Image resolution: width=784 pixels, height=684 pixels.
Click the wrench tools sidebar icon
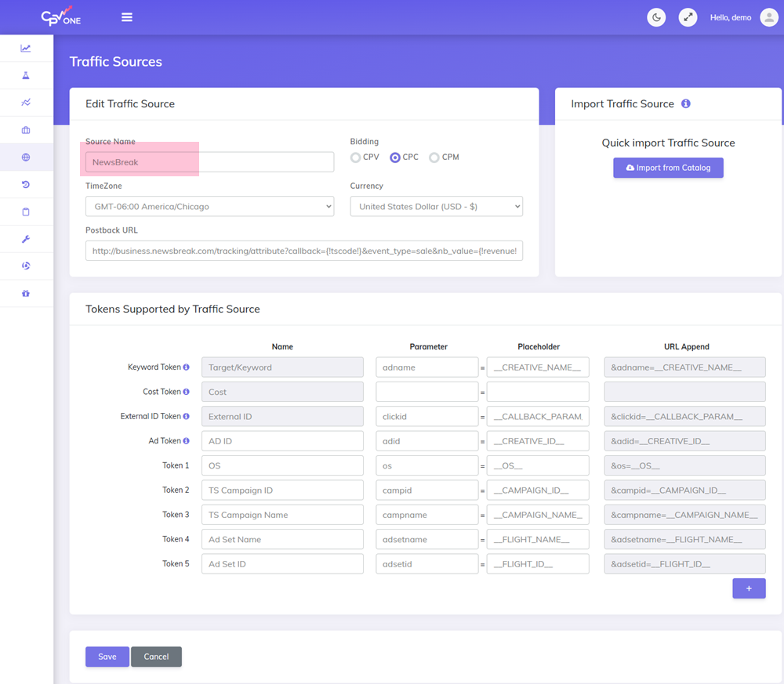tap(26, 239)
